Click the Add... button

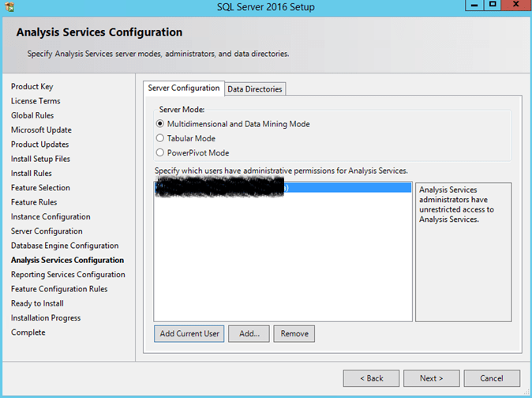pyautogui.click(x=249, y=334)
